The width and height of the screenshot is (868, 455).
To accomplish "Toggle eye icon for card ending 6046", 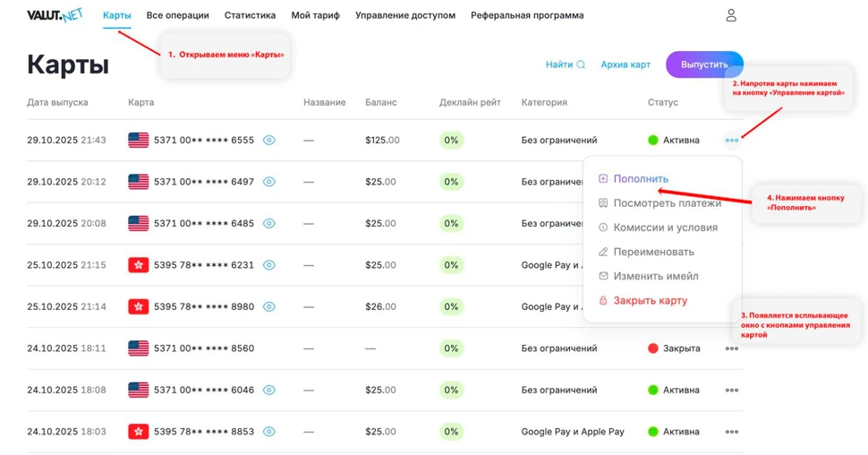I will (x=269, y=390).
